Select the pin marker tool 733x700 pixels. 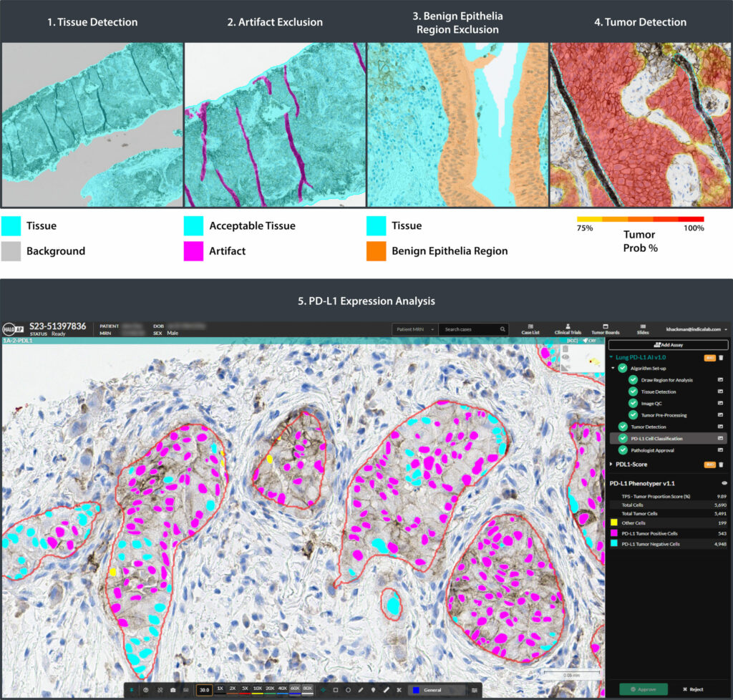click(x=373, y=689)
